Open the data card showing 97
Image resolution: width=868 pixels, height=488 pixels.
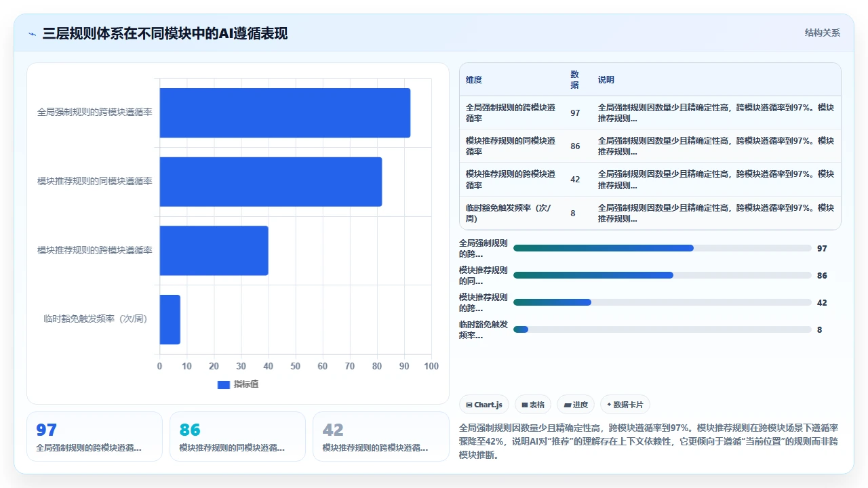(94, 436)
